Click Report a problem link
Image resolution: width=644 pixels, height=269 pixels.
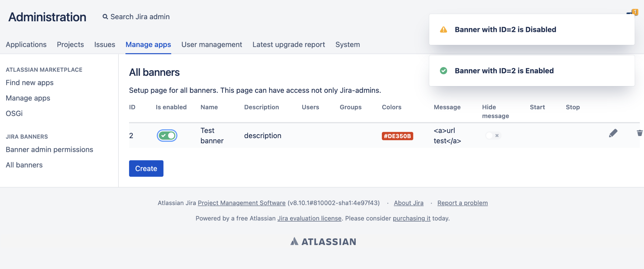[462, 203]
